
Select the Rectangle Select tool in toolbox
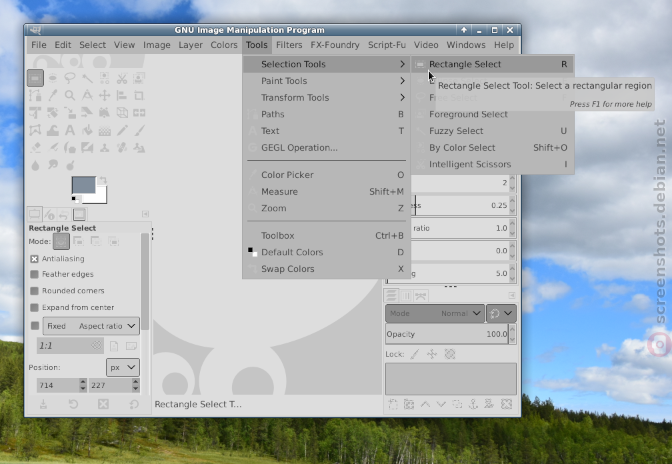click(x=35, y=78)
